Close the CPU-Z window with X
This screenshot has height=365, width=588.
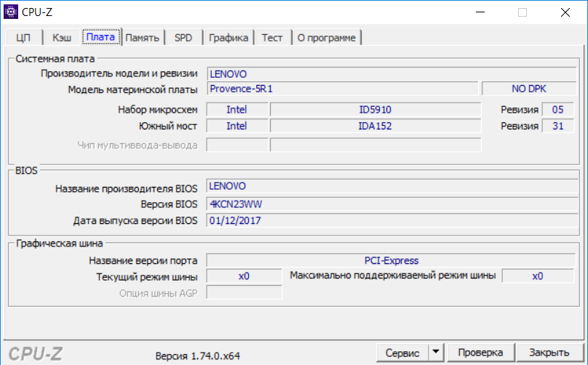tap(565, 12)
